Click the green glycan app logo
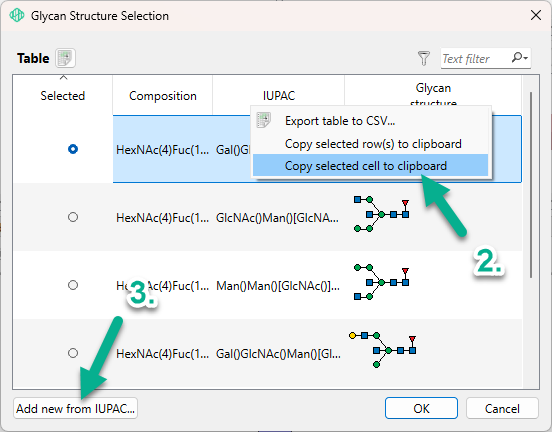The image size is (552, 432). tap(17, 15)
